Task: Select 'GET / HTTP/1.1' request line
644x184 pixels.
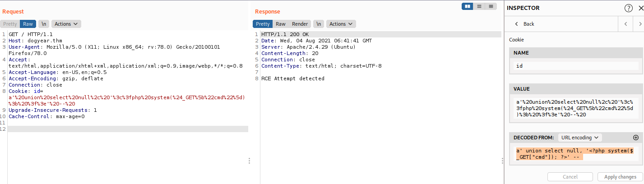Action: coord(30,34)
